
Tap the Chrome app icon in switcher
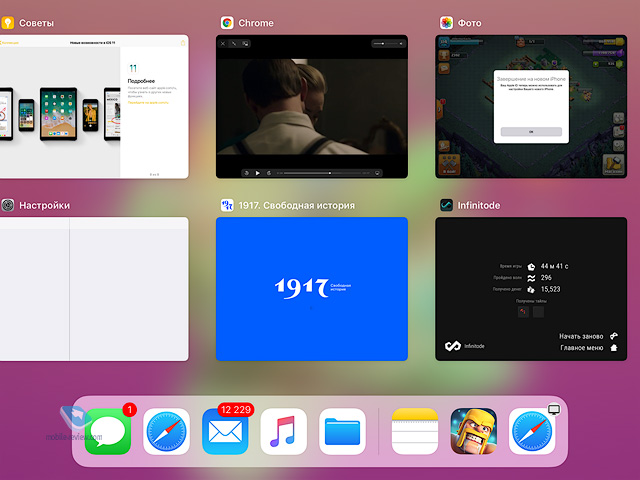[227, 23]
